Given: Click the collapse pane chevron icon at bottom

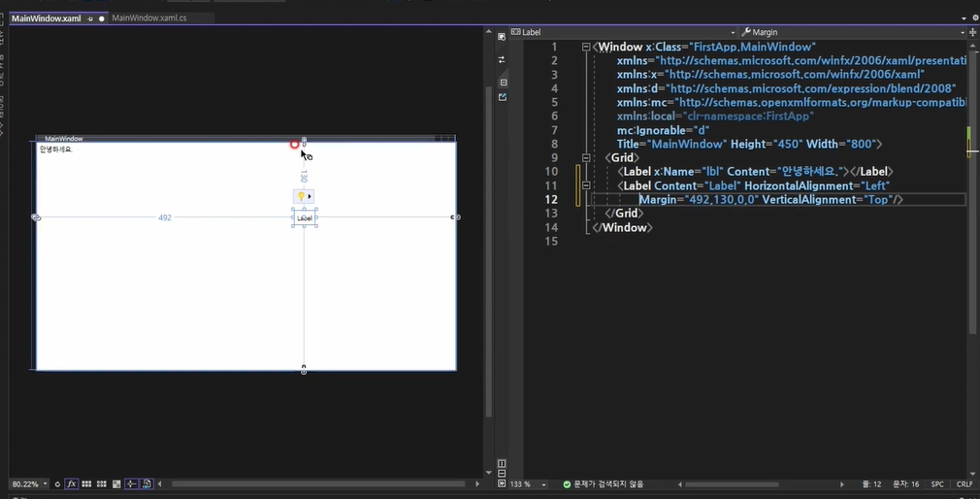Looking at the screenshot, I should (x=502, y=483).
